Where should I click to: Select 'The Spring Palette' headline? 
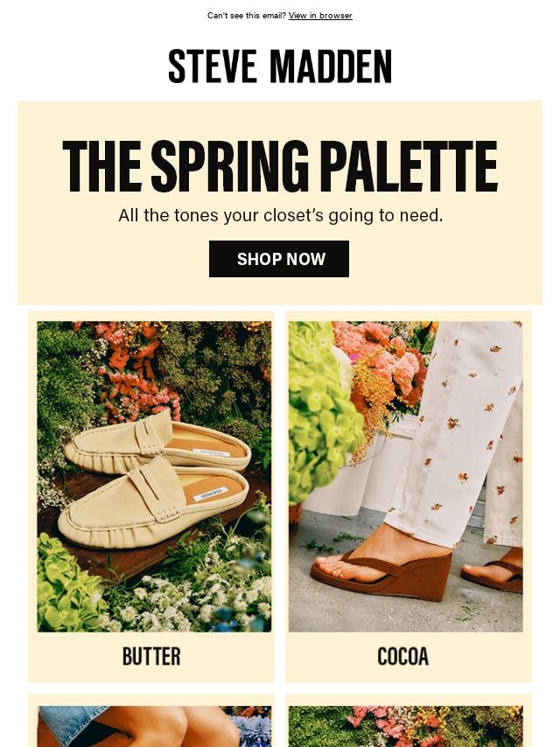pyautogui.click(x=280, y=166)
